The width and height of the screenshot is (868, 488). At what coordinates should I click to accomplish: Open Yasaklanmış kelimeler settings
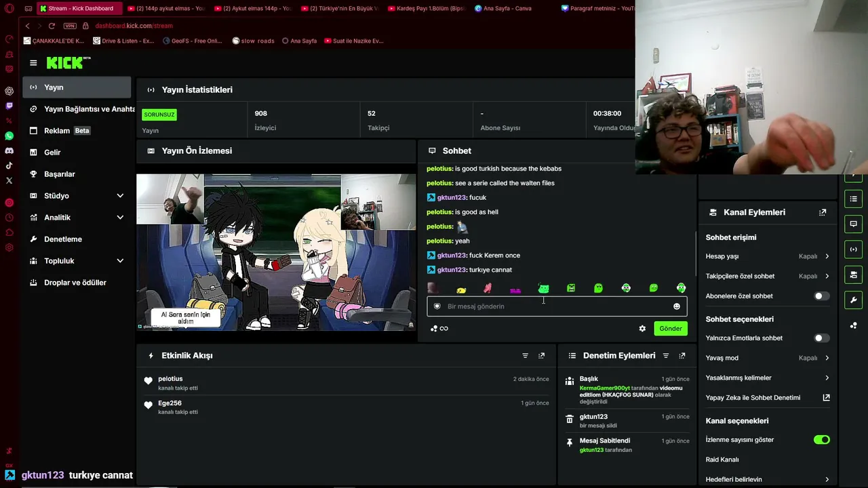coord(767,378)
